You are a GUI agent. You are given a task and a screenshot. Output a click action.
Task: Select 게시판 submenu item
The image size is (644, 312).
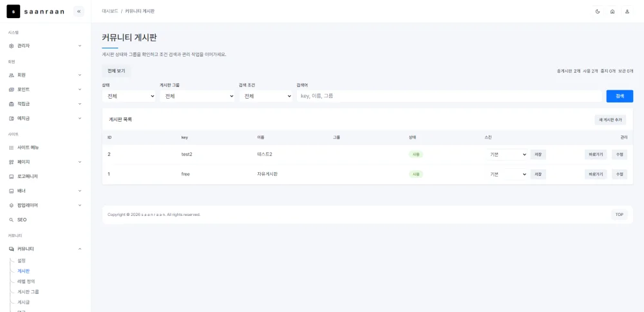pos(24,271)
